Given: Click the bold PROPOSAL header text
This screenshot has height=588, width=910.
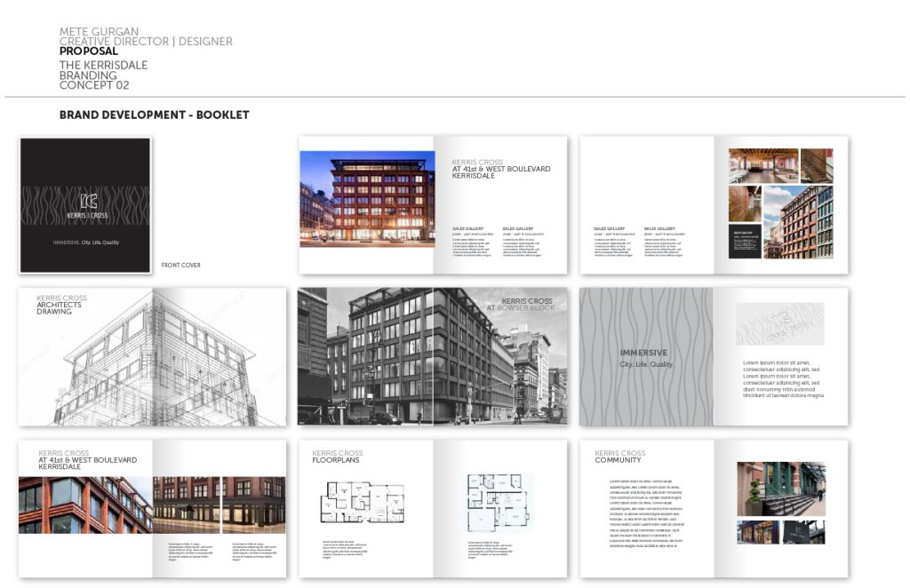Looking at the screenshot, I should pyautogui.click(x=89, y=52).
